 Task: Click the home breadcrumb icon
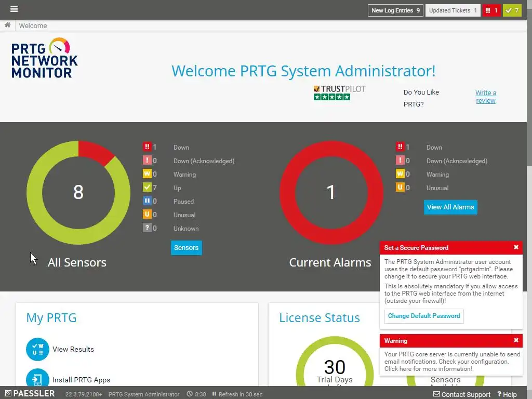click(x=7, y=25)
